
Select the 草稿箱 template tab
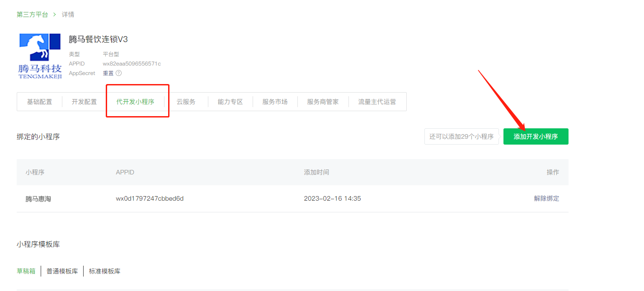click(x=26, y=271)
